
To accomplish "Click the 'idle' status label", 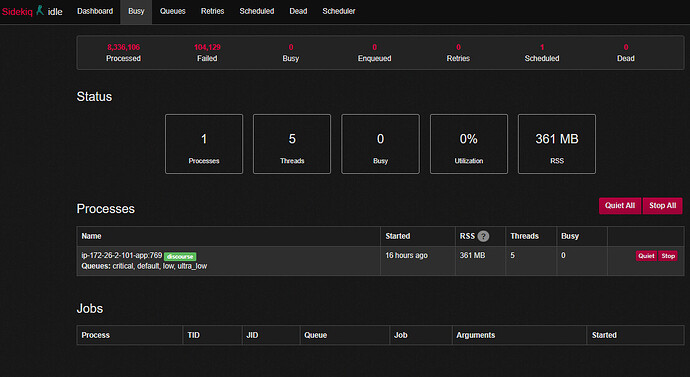I will coord(55,12).
